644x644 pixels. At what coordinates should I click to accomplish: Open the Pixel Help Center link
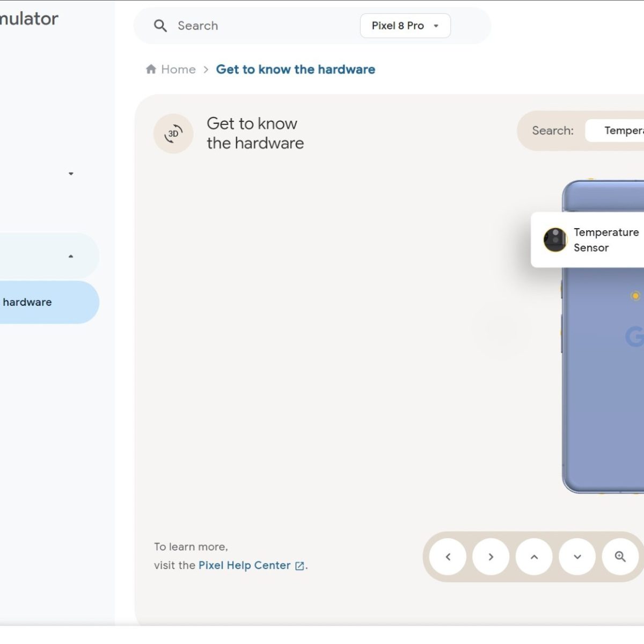[244, 565]
